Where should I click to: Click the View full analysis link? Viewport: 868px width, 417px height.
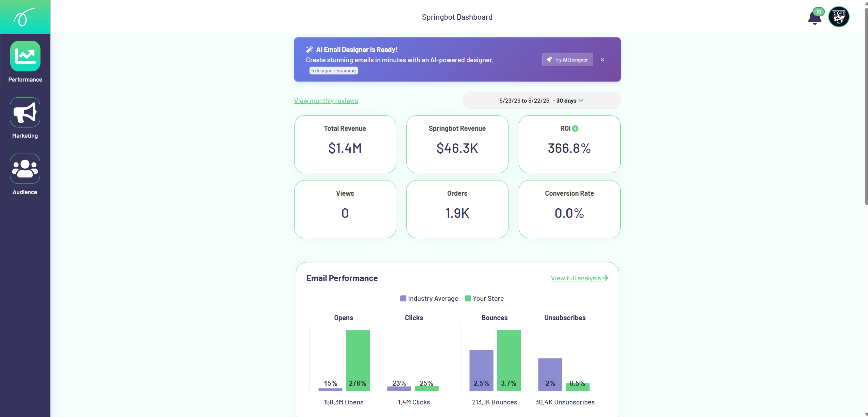click(580, 278)
